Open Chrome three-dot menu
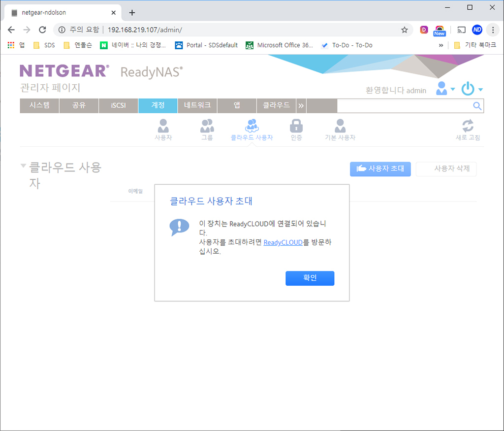Screen dimensions: 504x431 coord(493,30)
